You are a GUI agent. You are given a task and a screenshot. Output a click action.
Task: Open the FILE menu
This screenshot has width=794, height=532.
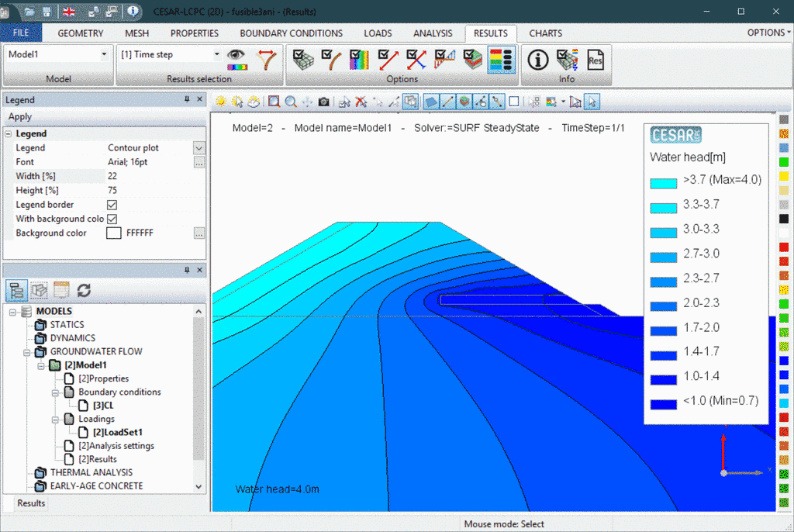[x=21, y=33]
